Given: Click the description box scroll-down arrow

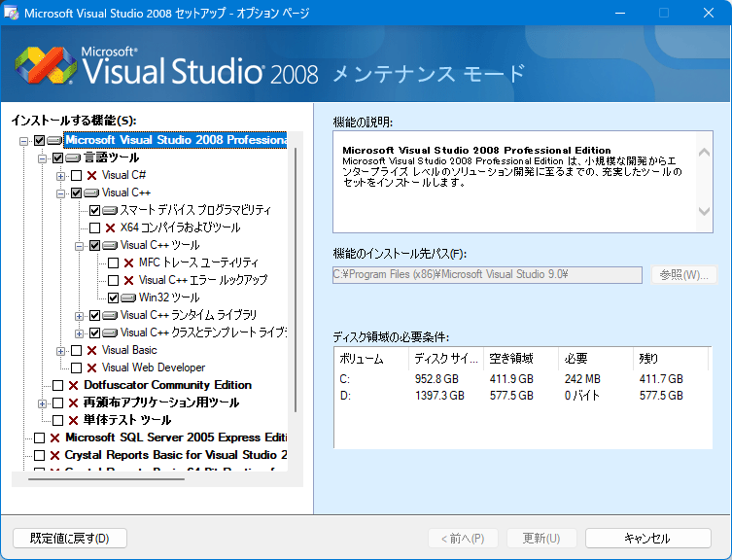Looking at the screenshot, I should coord(704,211).
